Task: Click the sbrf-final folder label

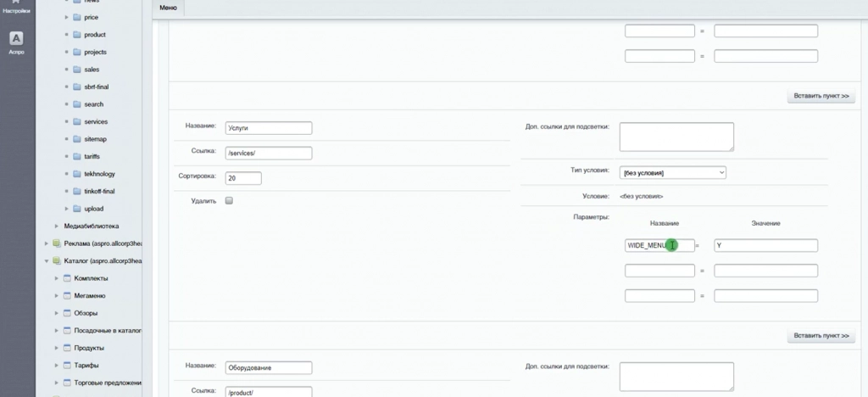Action: [x=97, y=87]
